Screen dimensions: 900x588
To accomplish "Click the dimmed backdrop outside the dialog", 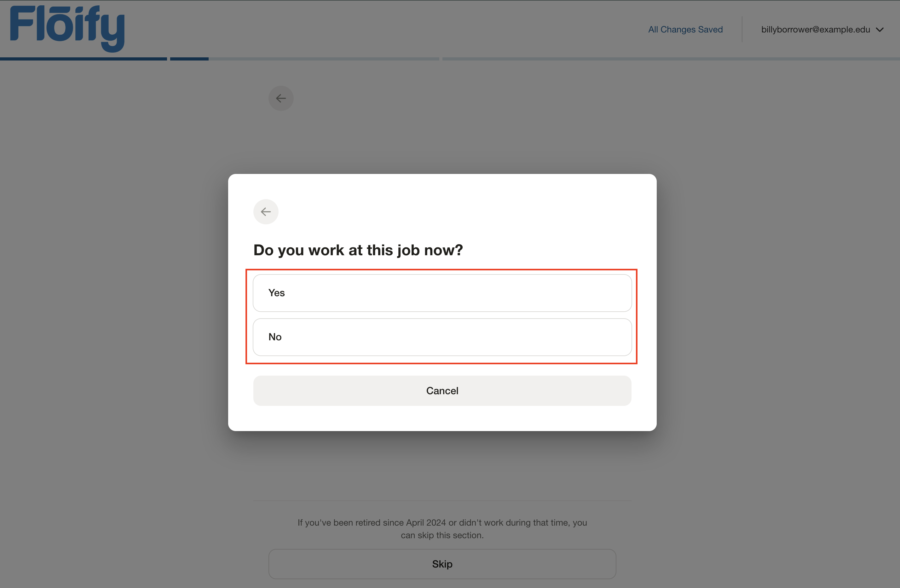I will pyautogui.click(x=113, y=303).
